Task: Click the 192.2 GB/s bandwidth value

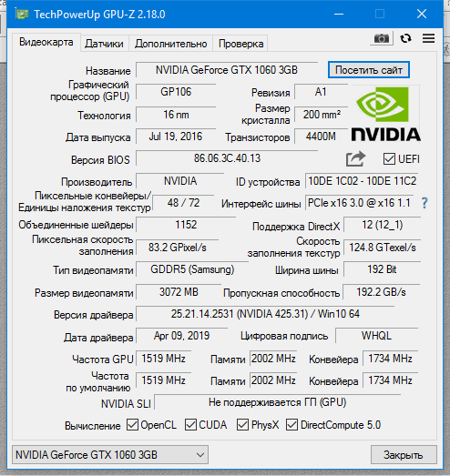Action: (381, 292)
